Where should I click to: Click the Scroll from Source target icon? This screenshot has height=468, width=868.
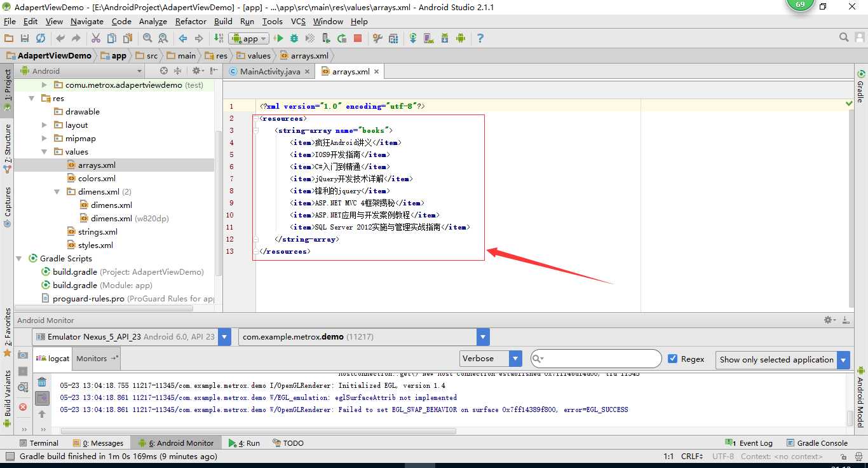[x=164, y=71]
